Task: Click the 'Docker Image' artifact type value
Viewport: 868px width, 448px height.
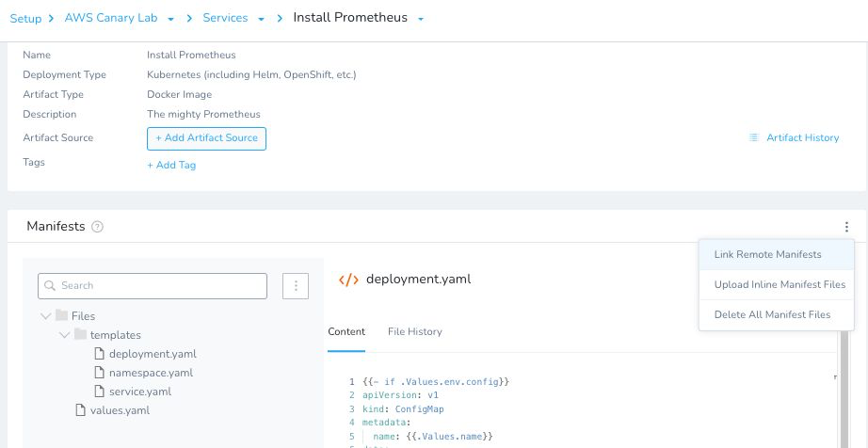Action: [180, 94]
